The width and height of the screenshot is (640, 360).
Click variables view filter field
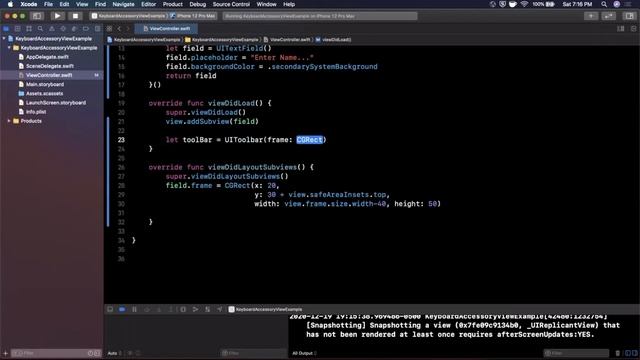[x=253, y=353]
